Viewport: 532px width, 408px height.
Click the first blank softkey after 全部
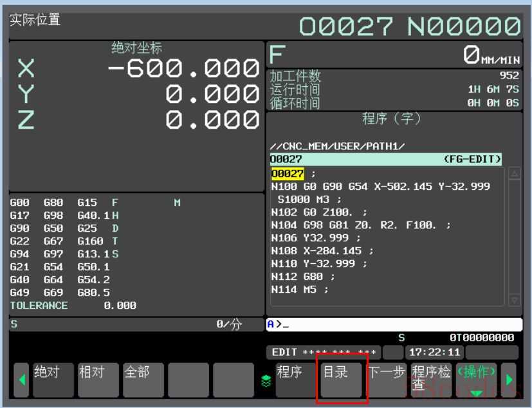click(x=188, y=380)
